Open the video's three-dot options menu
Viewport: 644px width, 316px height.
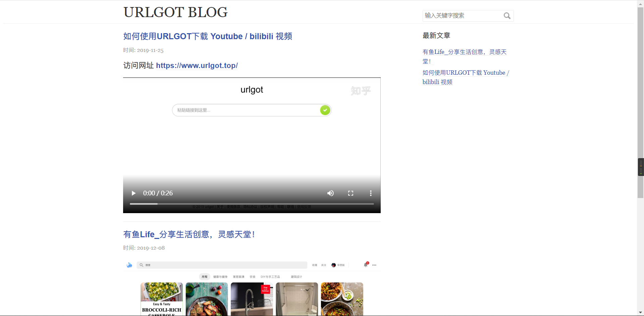point(371,193)
